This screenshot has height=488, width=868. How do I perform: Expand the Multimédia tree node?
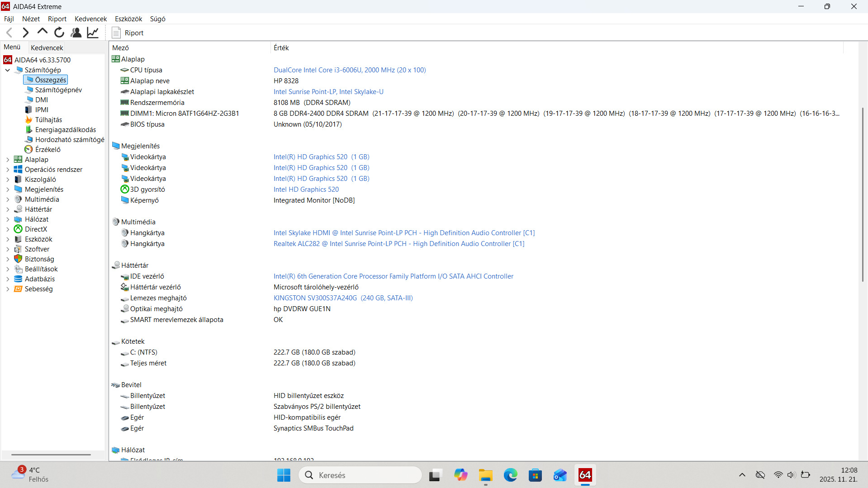(8, 199)
